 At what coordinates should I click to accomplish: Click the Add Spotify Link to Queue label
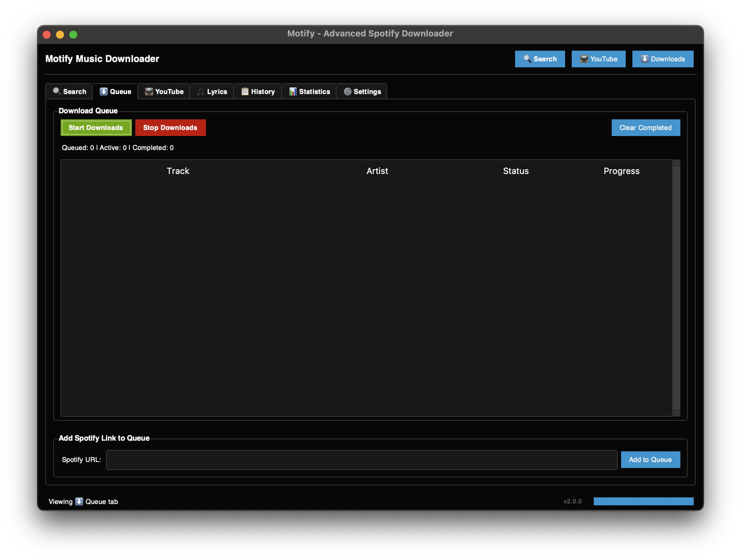pyautogui.click(x=104, y=438)
